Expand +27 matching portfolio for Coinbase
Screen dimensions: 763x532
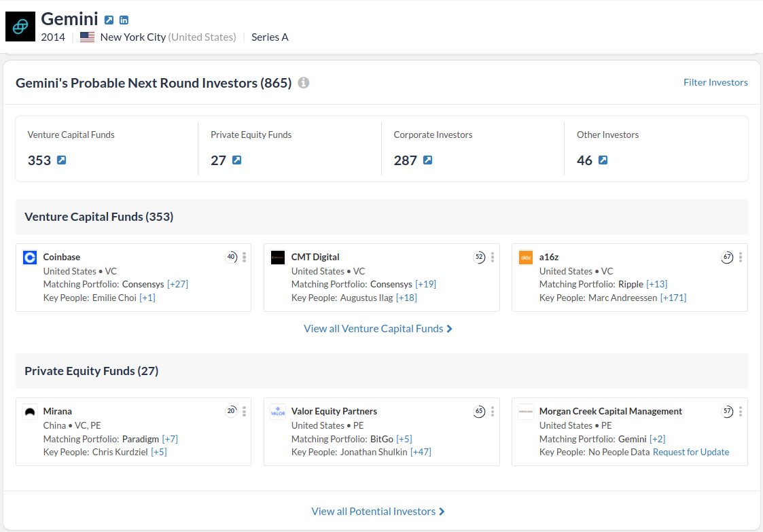(x=177, y=284)
